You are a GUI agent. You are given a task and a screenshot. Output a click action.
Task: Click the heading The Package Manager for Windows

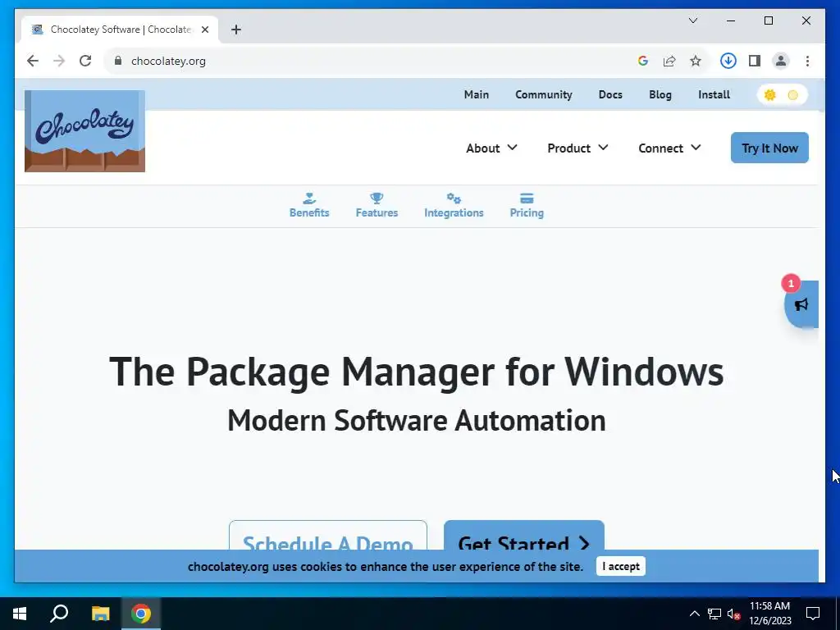click(416, 372)
